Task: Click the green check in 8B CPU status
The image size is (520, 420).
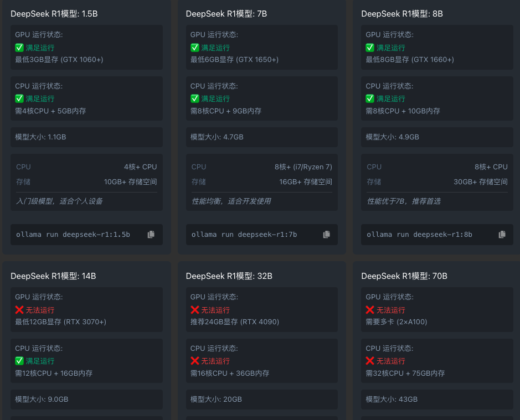Action: pos(370,99)
